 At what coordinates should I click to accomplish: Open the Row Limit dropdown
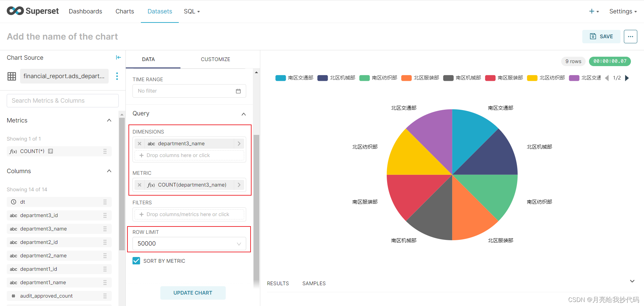tap(189, 244)
